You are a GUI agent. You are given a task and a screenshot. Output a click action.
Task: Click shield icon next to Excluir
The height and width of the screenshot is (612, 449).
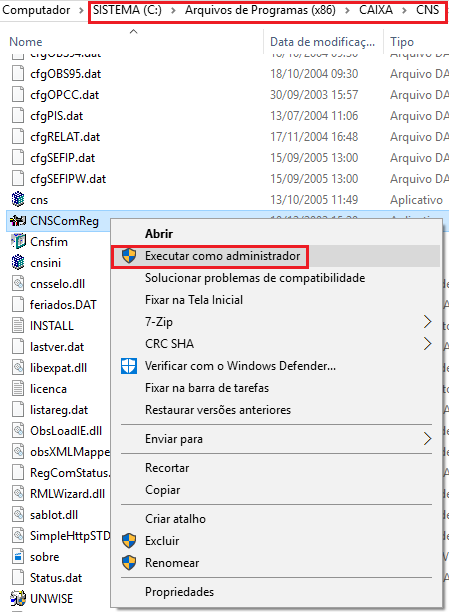pyautogui.click(x=129, y=541)
